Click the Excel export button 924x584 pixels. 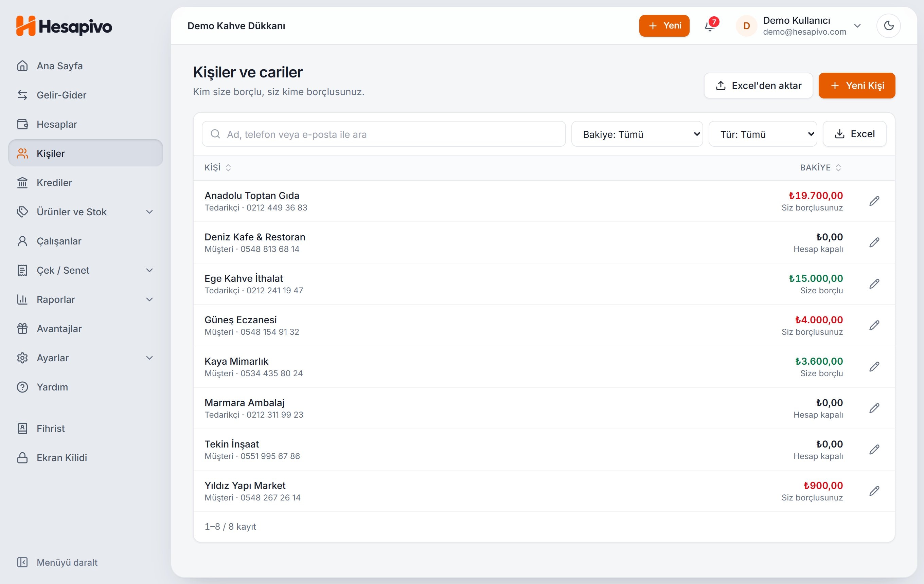[854, 134]
